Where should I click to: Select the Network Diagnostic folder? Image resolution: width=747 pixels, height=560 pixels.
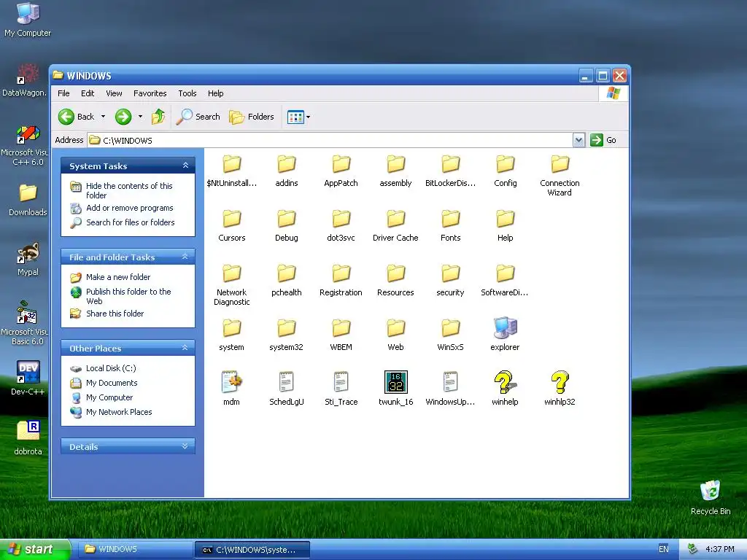point(232,284)
